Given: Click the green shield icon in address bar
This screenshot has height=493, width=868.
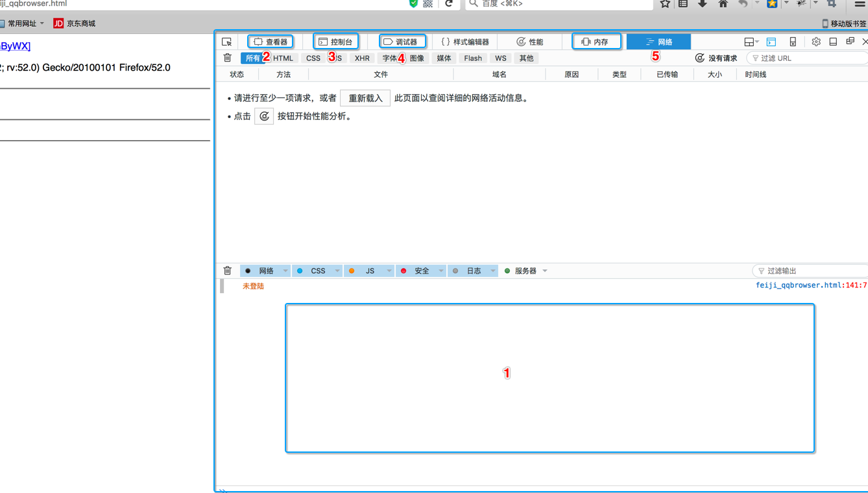Looking at the screenshot, I should pyautogui.click(x=413, y=4).
